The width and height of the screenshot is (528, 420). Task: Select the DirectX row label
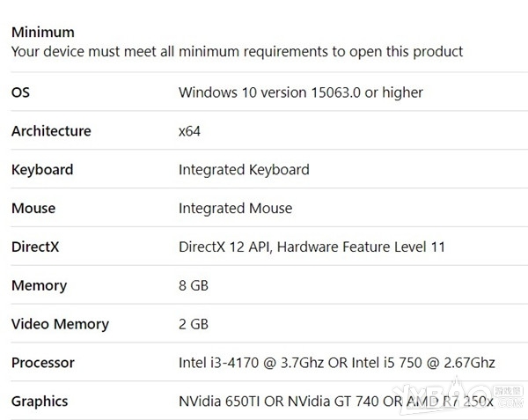tap(35, 247)
